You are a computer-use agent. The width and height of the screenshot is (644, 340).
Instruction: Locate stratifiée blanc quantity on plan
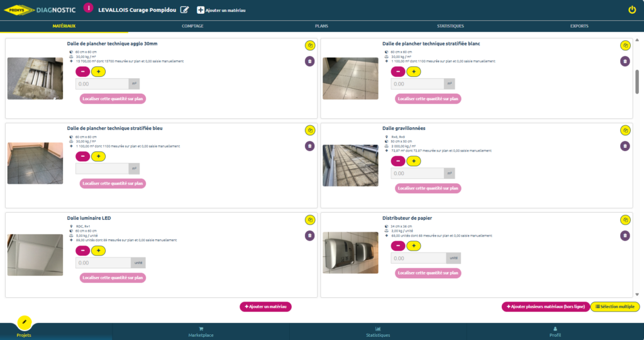[428, 99]
